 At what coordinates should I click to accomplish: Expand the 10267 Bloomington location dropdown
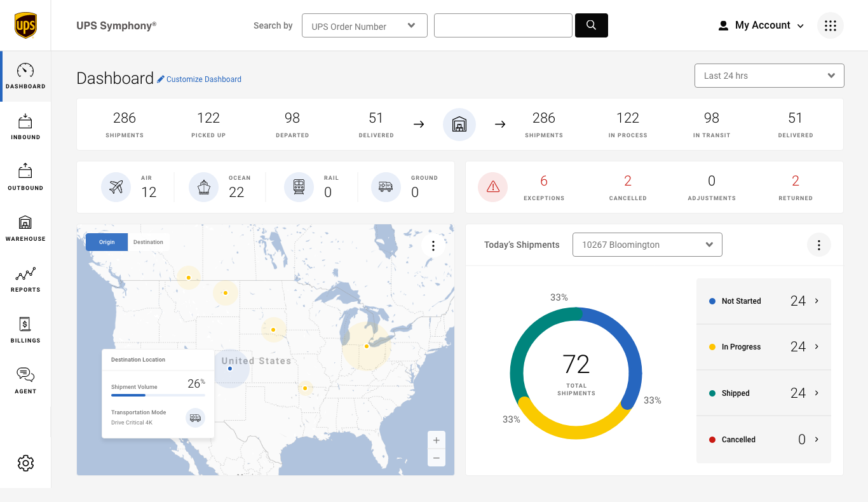click(x=647, y=245)
